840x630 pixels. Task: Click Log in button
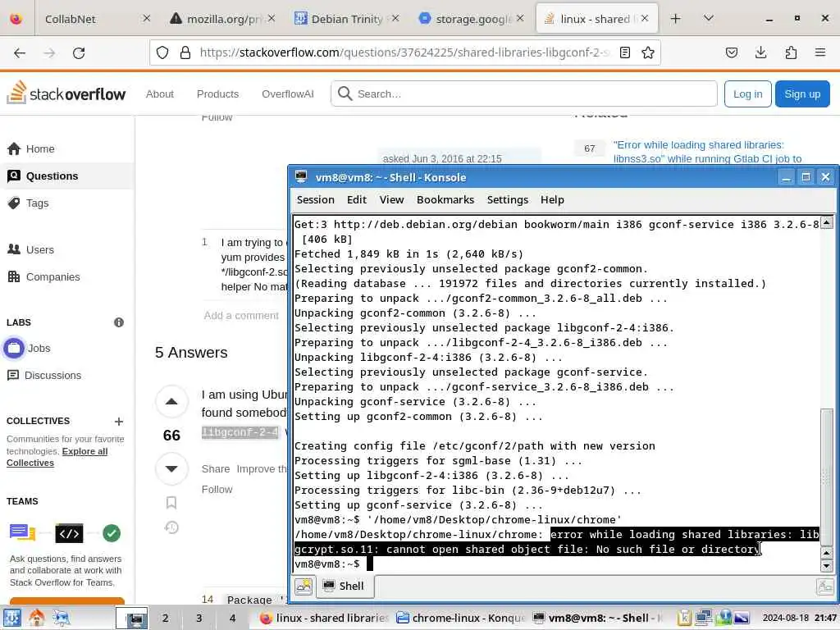coord(747,94)
